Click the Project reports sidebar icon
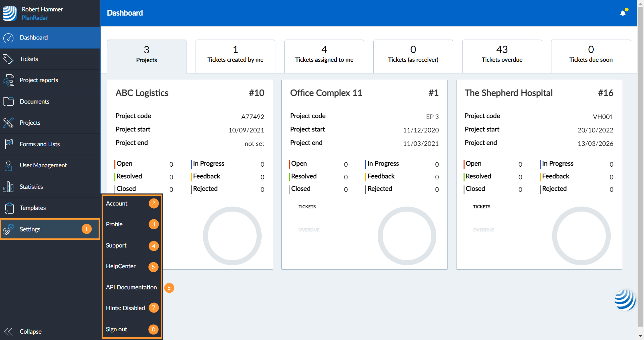Screen dimensions: 644x340 [x=8, y=80]
